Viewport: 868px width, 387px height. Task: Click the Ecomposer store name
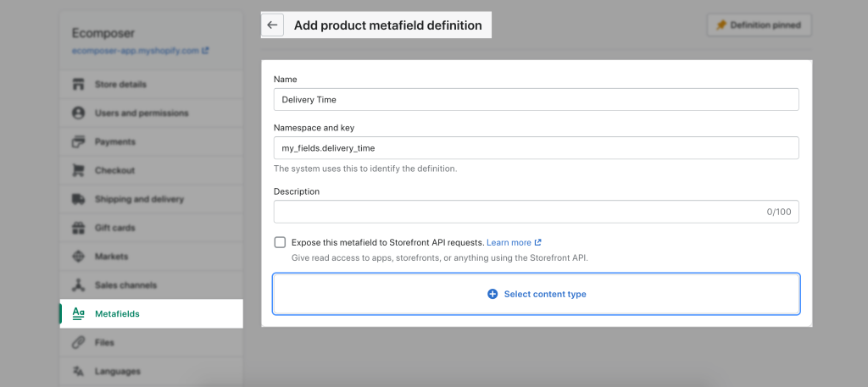pos(103,33)
